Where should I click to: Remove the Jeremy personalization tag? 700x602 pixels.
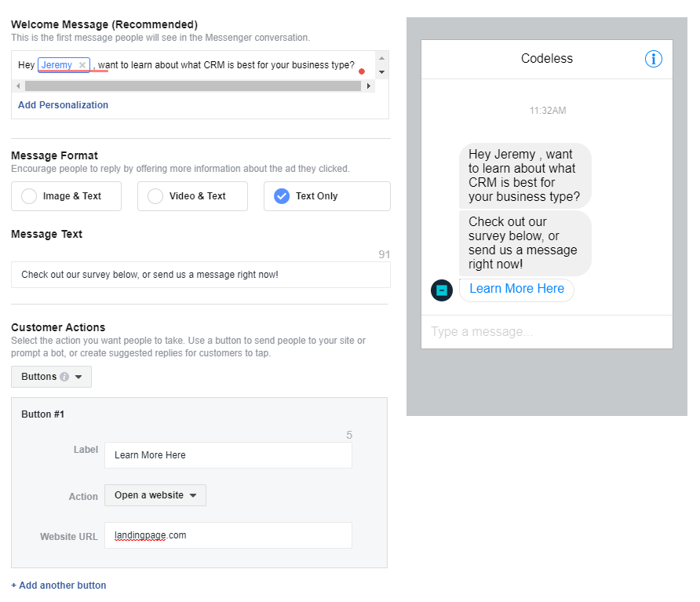[x=82, y=65]
